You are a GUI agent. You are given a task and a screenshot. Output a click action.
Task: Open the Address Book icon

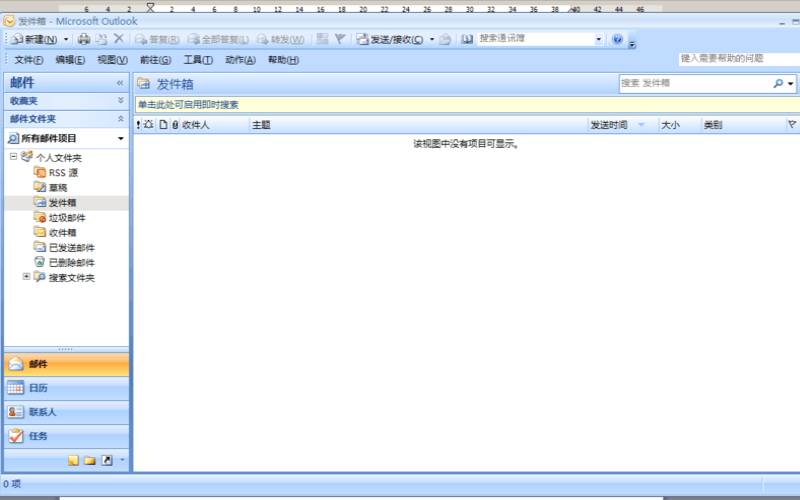[x=467, y=39]
